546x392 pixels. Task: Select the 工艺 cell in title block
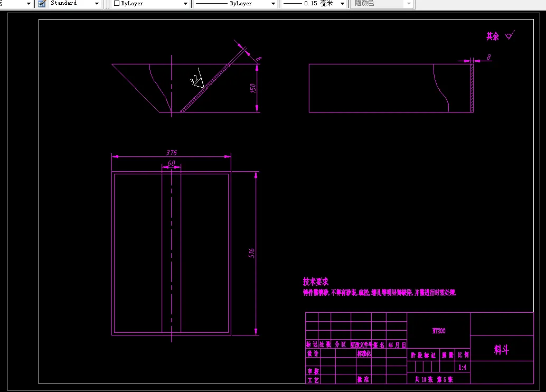313,380
